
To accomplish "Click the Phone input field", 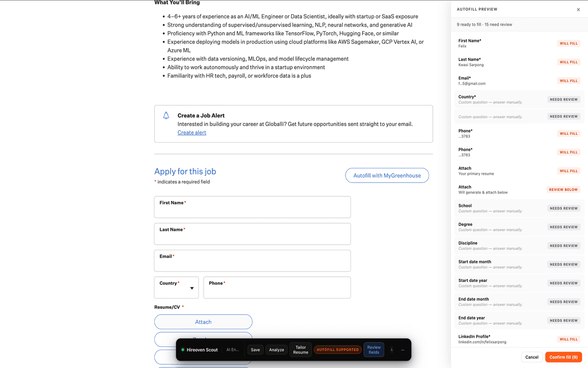I will click(x=277, y=287).
